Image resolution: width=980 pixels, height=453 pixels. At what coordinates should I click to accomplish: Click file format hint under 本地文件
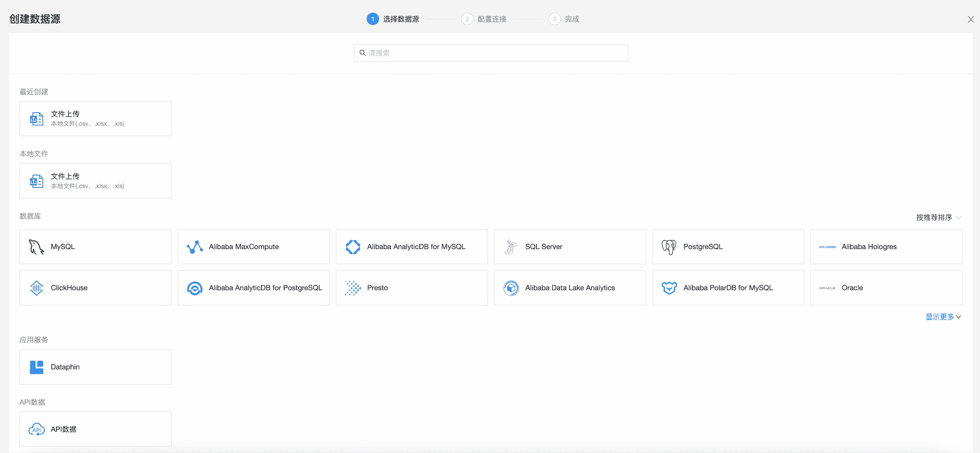tap(88, 186)
